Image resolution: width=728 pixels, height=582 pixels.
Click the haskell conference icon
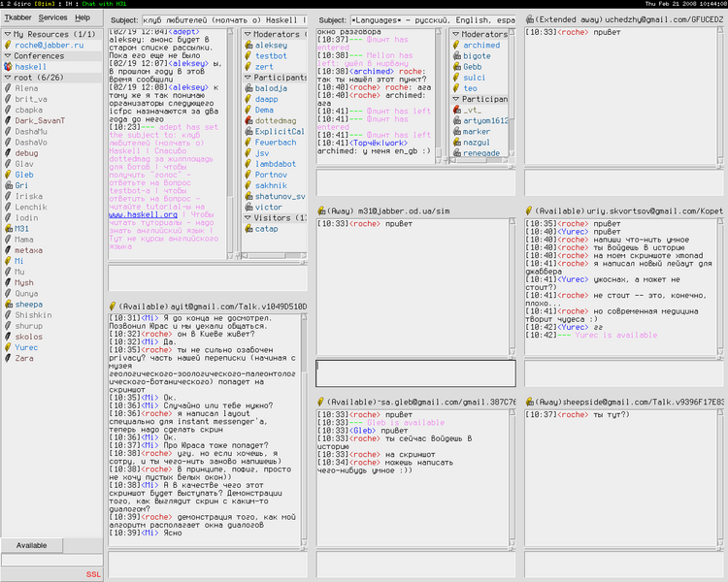tap(8, 66)
